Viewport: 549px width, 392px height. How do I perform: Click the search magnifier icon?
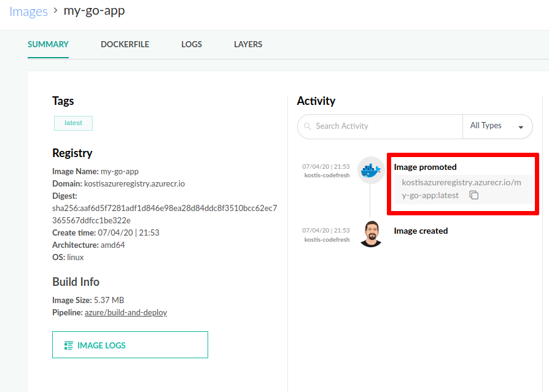click(x=307, y=126)
